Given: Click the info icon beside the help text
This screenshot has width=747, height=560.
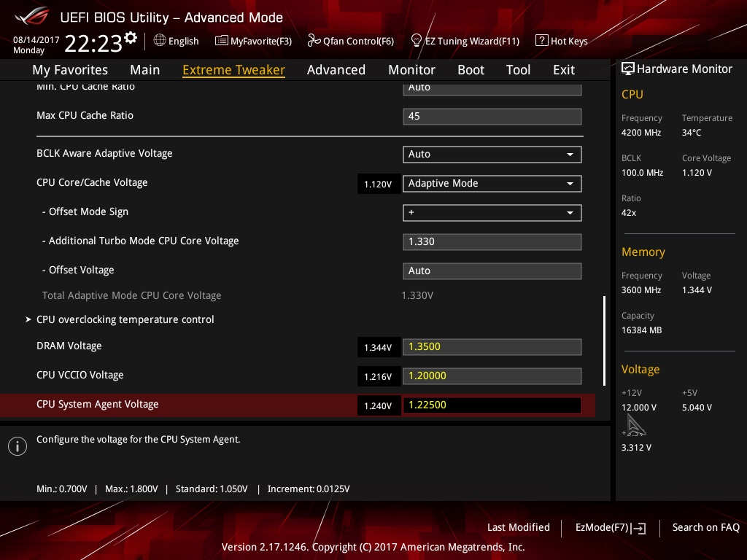Looking at the screenshot, I should point(18,446).
